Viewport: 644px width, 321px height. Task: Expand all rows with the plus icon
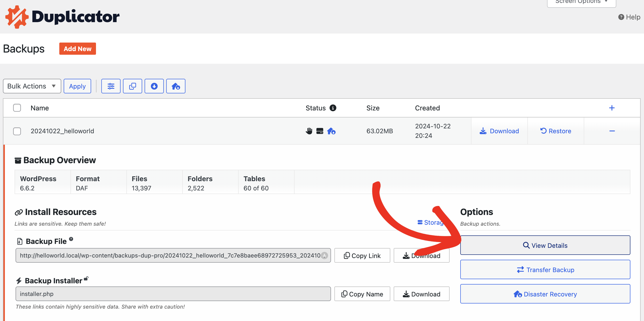click(x=612, y=108)
